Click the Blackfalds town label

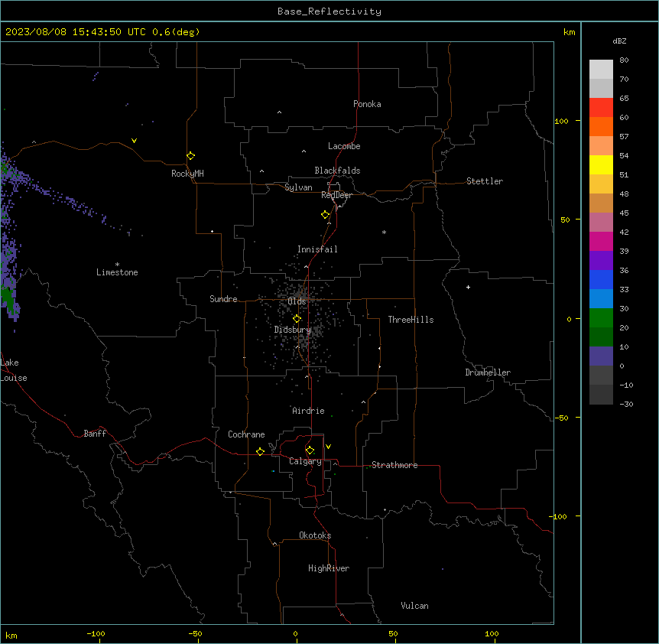pos(337,171)
